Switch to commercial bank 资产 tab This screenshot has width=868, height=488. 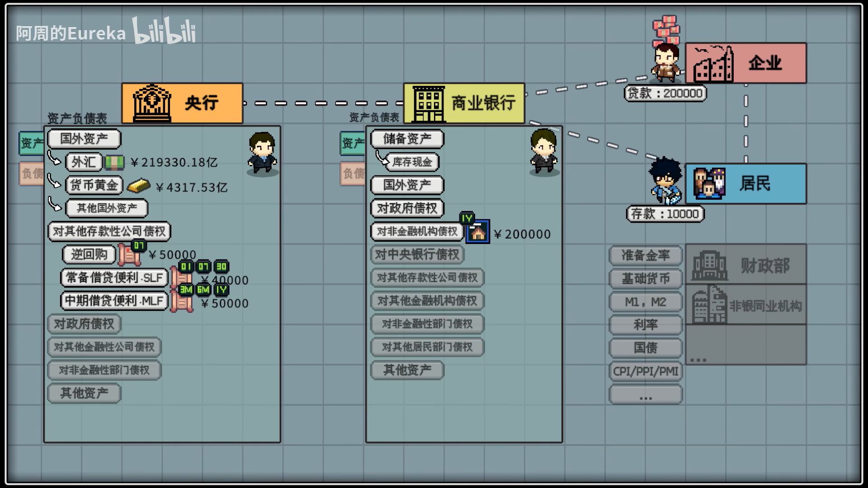[x=353, y=143]
